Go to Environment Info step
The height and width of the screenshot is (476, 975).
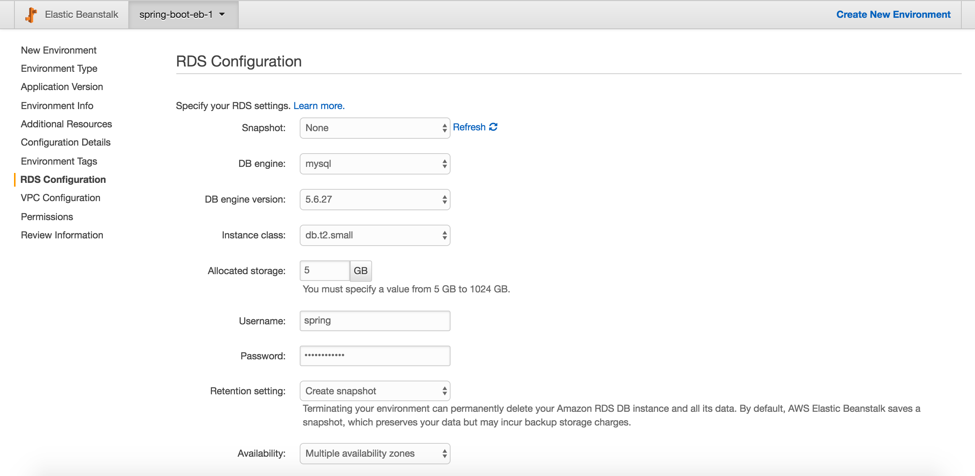tap(57, 106)
